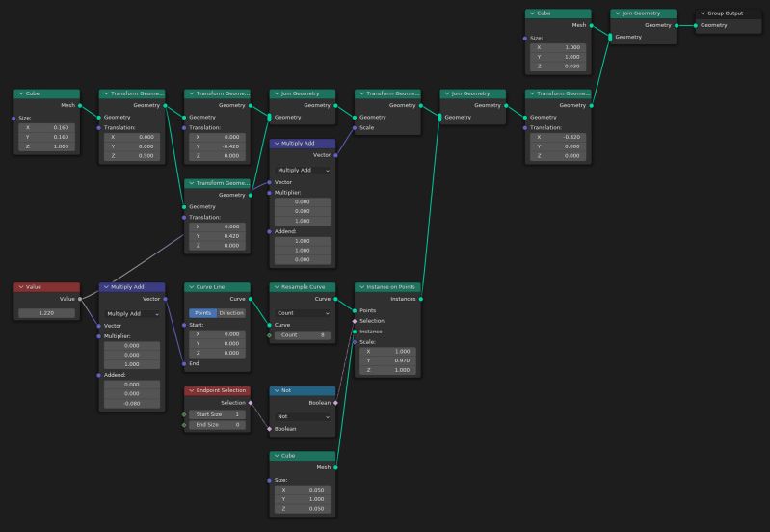This screenshot has width=770, height=532.
Task: Click the Scale input socket on Instance on Points
Action: pos(355,342)
